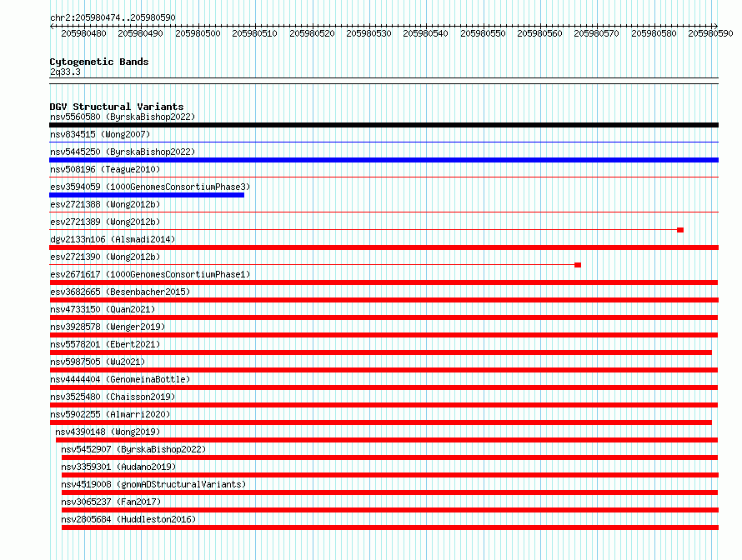Click ruler position 205980590
The image size is (742, 560).
click(710, 33)
